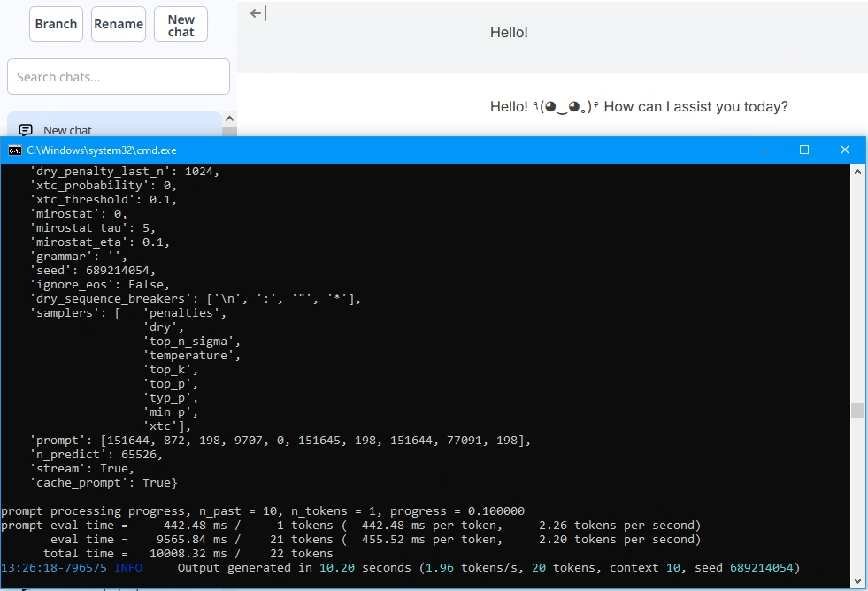Click the 'xtc_probability': 0 line

104,186
